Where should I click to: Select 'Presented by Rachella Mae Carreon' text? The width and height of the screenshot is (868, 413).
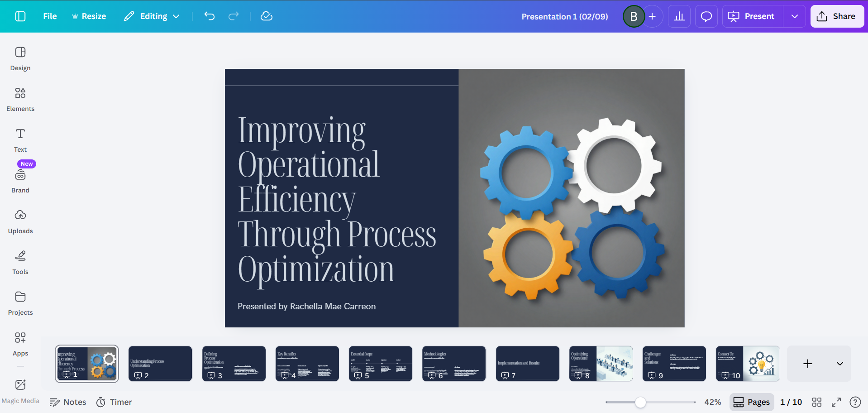pos(306,307)
